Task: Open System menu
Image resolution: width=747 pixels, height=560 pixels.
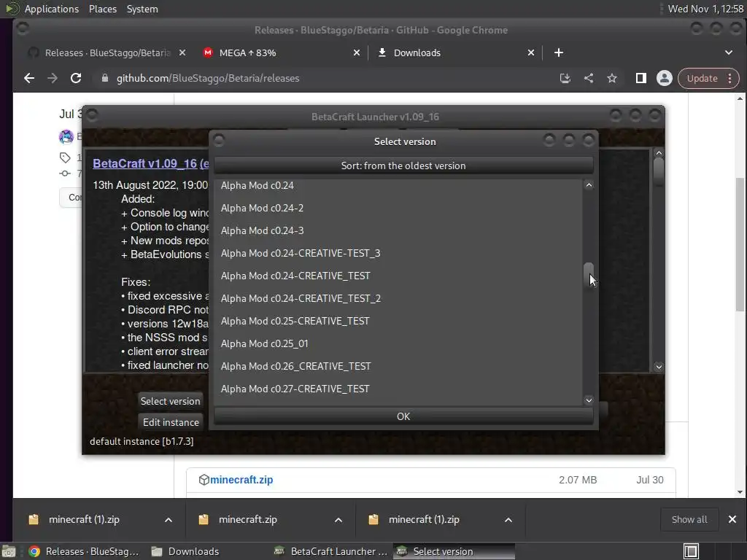Action: pyautogui.click(x=142, y=9)
